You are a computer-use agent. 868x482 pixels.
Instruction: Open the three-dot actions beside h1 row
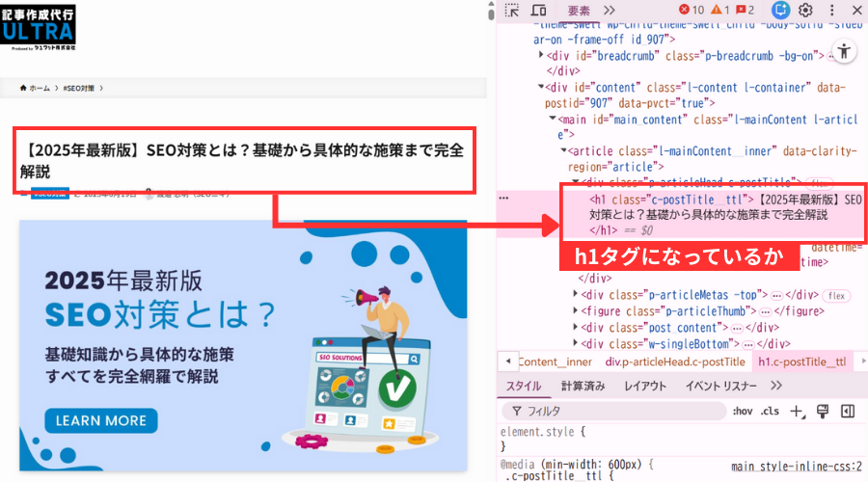(503, 198)
